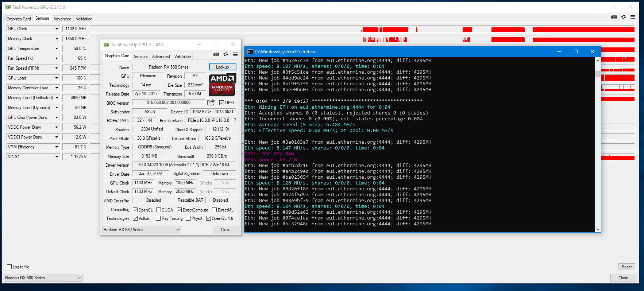Click Reset button in Sensors window
This screenshot has width=644, height=291.
[x=626, y=267]
